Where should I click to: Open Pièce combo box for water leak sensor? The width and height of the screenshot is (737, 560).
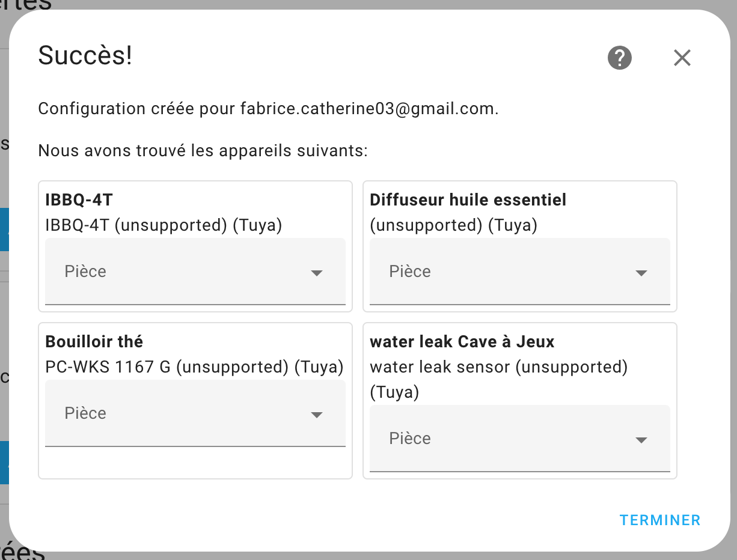tap(520, 439)
